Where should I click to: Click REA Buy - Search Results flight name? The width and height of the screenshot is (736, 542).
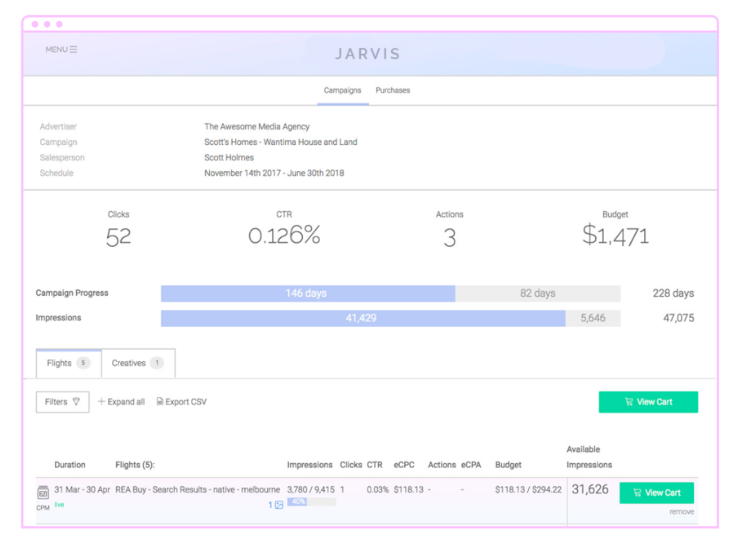point(198,489)
